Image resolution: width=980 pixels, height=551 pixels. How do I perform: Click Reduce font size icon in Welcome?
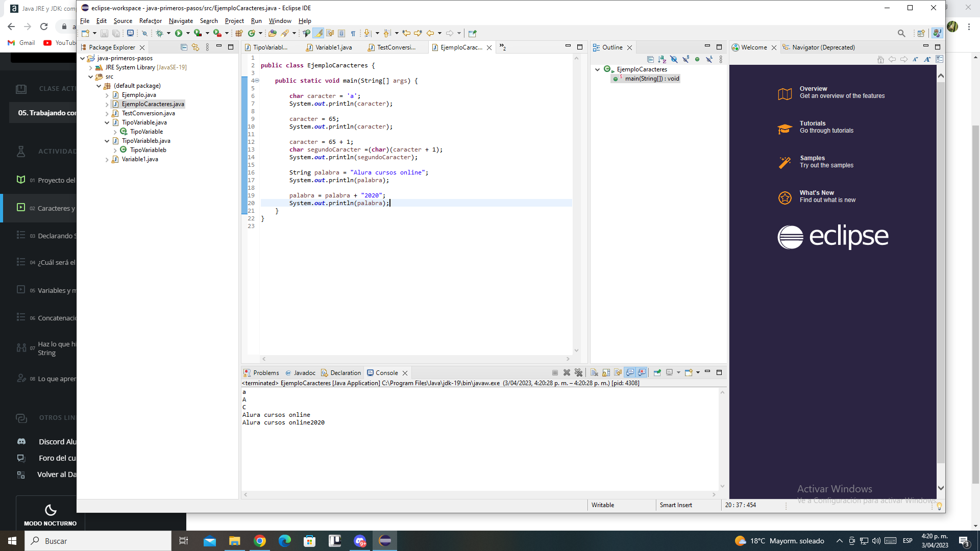[915, 59]
